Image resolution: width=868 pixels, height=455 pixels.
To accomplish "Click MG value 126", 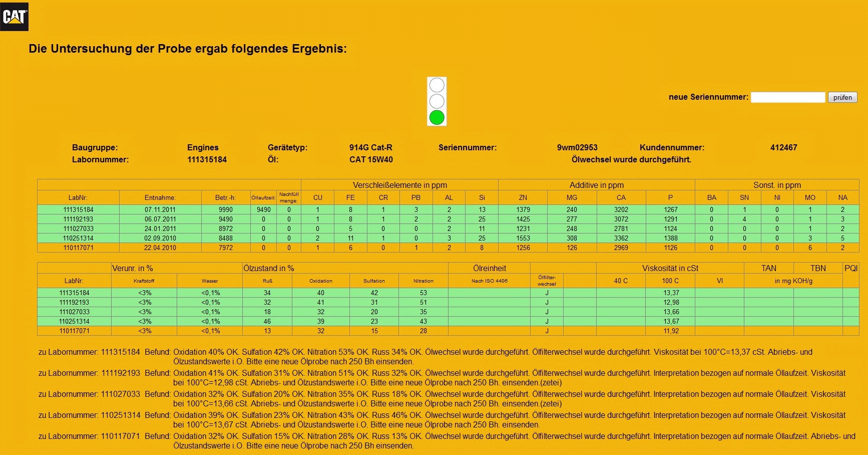I will pyautogui.click(x=572, y=248).
